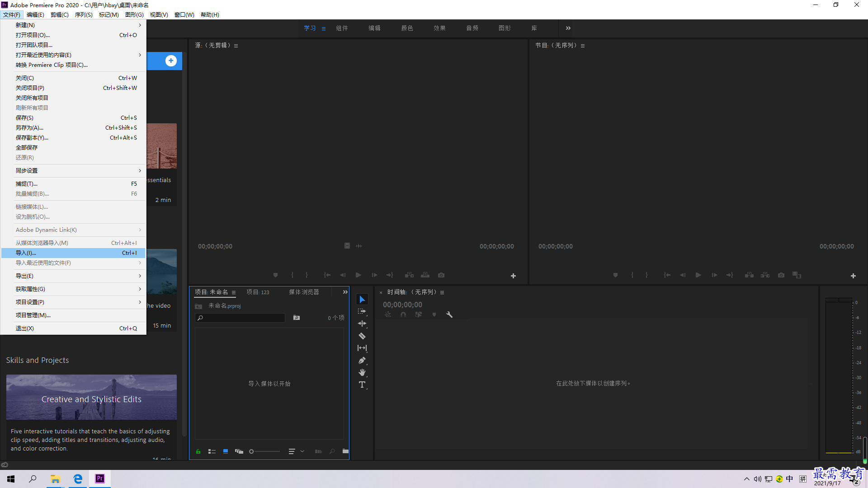Switch to 媒体浏览器 tab

(x=304, y=292)
